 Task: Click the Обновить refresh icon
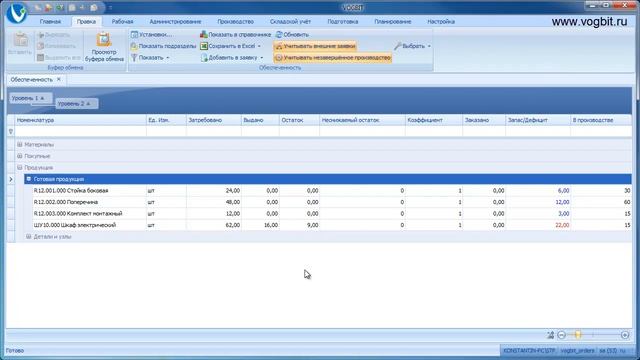[x=279, y=35]
